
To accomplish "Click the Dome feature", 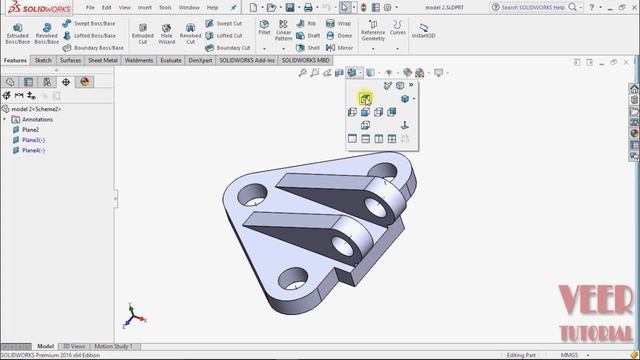I will click(339, 36).
